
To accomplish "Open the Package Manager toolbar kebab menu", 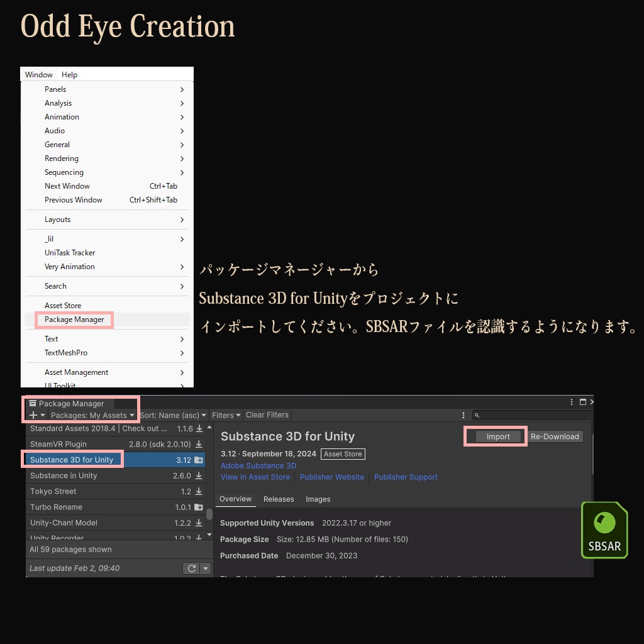I will point(464,415).
